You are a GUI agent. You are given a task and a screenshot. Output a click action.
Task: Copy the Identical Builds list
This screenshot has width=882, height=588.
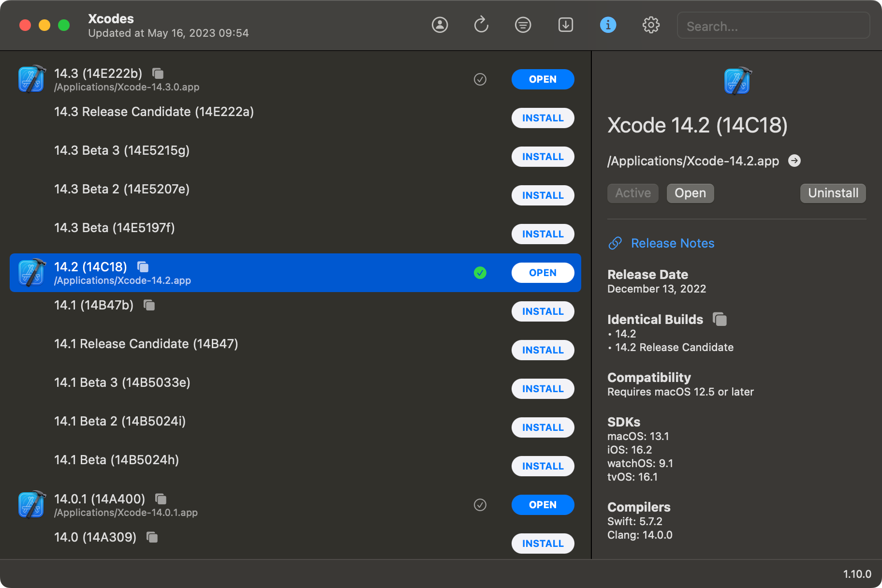tap(720, 319)
